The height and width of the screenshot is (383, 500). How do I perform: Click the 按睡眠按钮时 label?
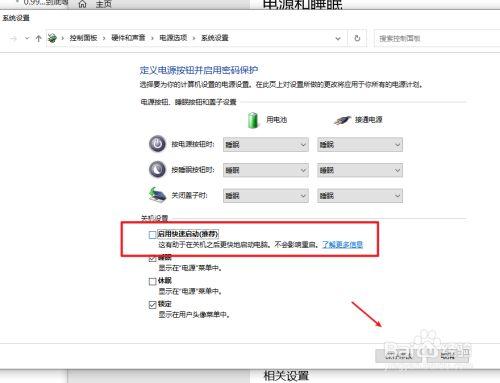click(x=193, y=170)
